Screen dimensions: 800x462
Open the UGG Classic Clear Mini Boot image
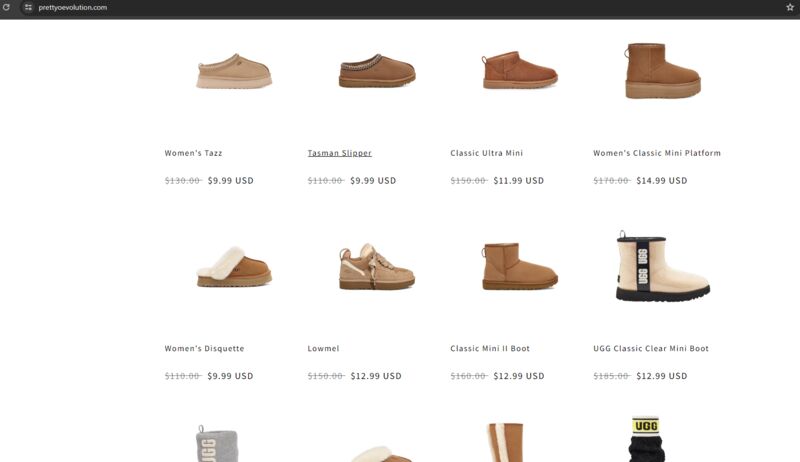tap(663, 266)
